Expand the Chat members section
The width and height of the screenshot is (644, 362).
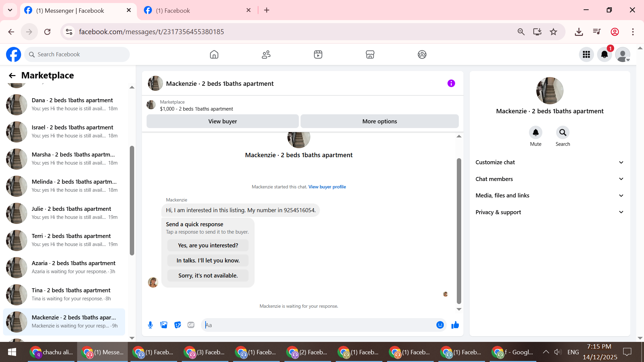pos(549,179)
